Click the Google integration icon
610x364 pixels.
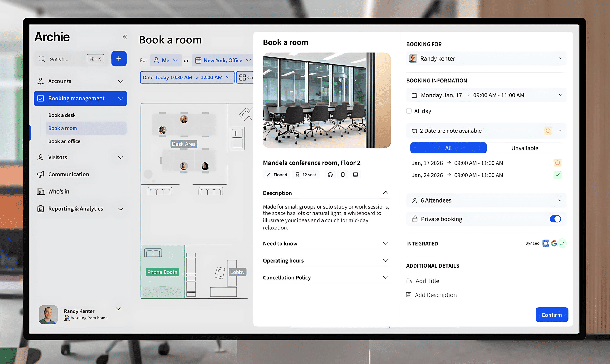554,243
